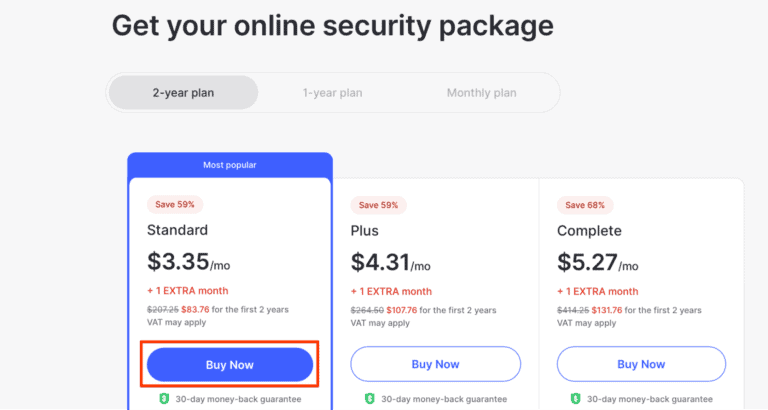Click the guarantee shield icon under Complete
Viewport: 768px width, 410px height.
[575, 398]
